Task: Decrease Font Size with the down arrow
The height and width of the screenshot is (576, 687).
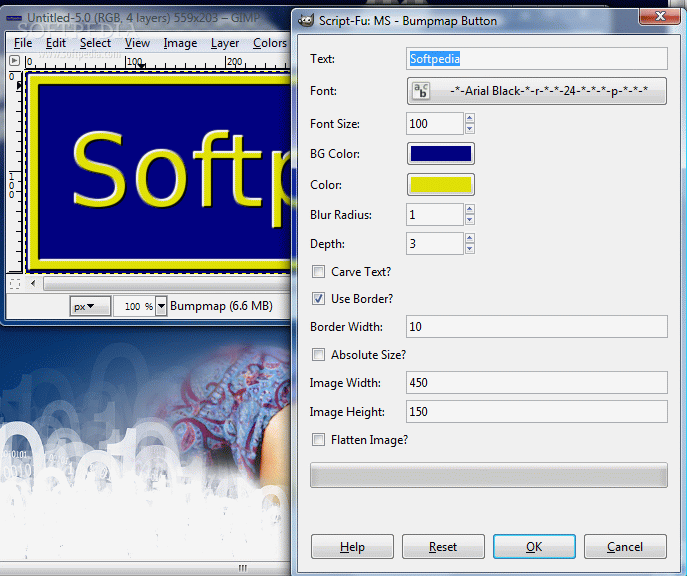Action: tap(470, 129)
